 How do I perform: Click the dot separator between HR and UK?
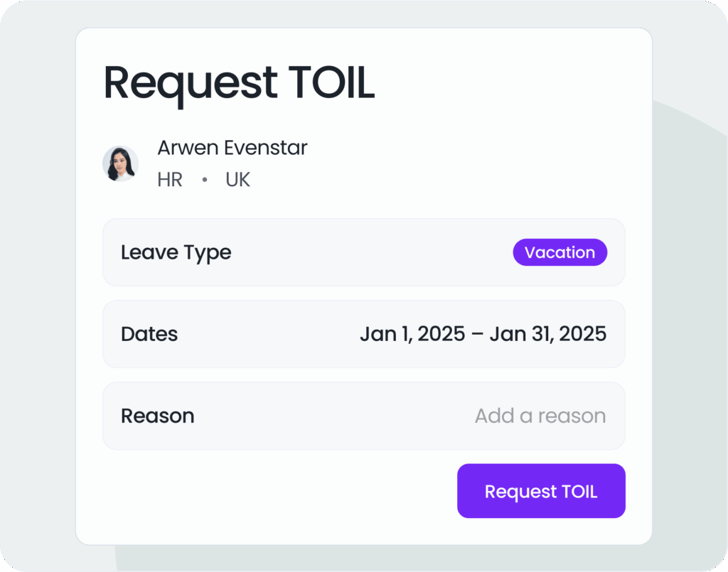pos(204,179)
